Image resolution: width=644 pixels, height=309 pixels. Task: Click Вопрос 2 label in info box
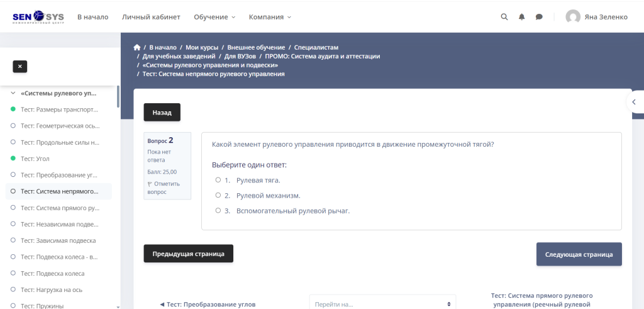pos(160,140)
